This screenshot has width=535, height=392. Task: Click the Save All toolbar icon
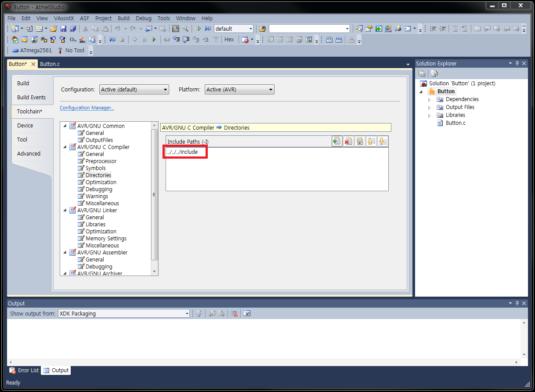73,29
